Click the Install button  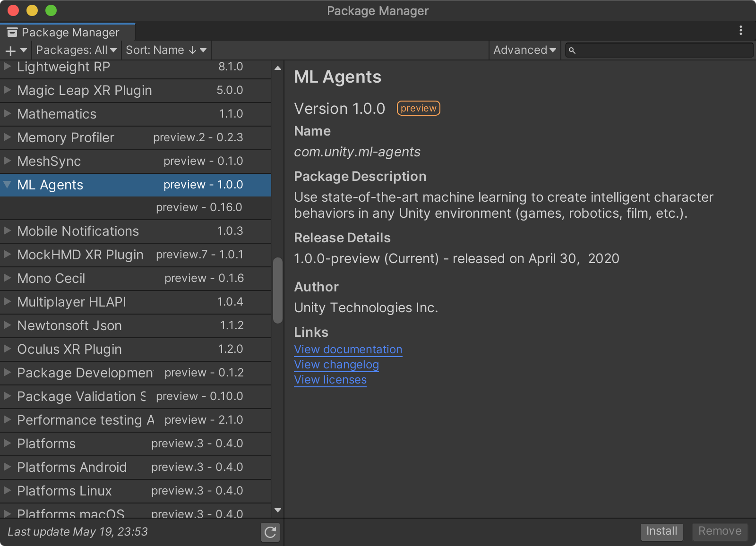(x=661, y=531)
